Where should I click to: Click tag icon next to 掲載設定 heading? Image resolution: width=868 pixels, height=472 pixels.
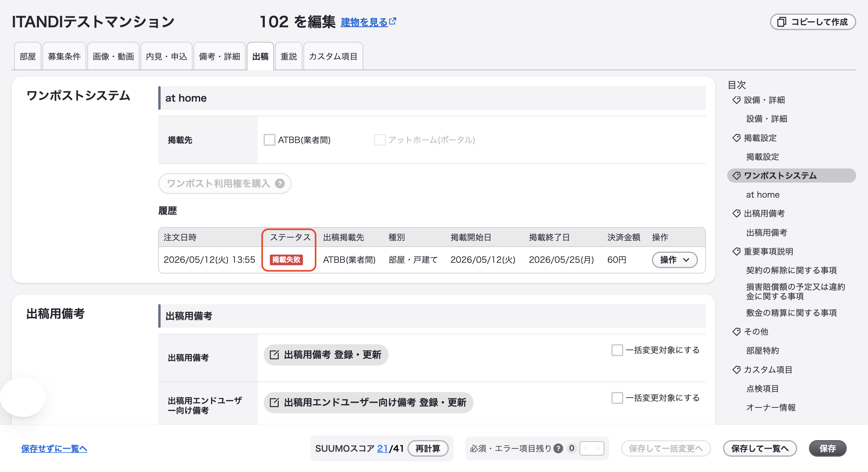pyautogui.click(x=736, y=138)
